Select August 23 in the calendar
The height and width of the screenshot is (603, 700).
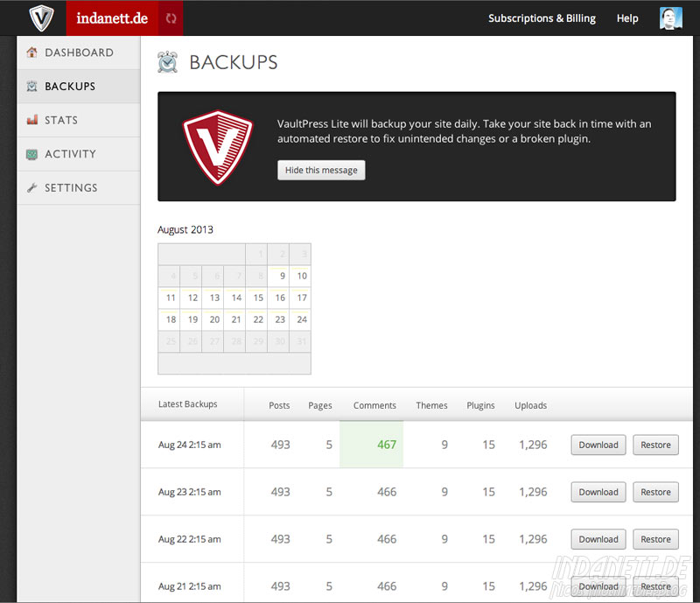pyautogui.click(x=278, y=319)
